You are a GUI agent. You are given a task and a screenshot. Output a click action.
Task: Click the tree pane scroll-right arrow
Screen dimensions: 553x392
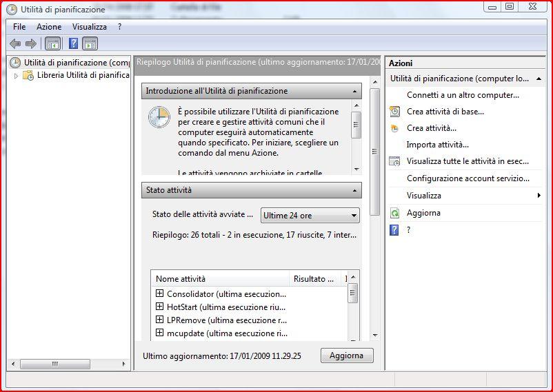click(x=124, y=364)
